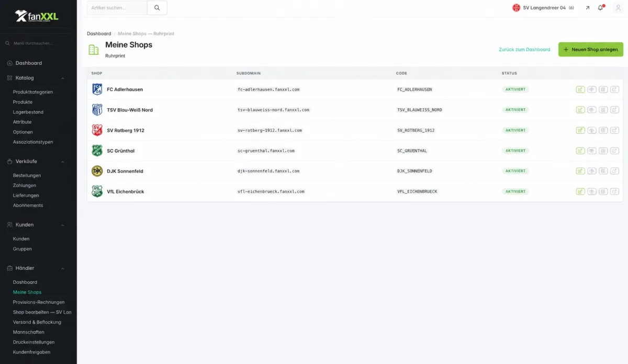Open the Gruppen sidebar link
This screenshot has height=364, width=628.
pyautogui.click(x=23, y=249)
